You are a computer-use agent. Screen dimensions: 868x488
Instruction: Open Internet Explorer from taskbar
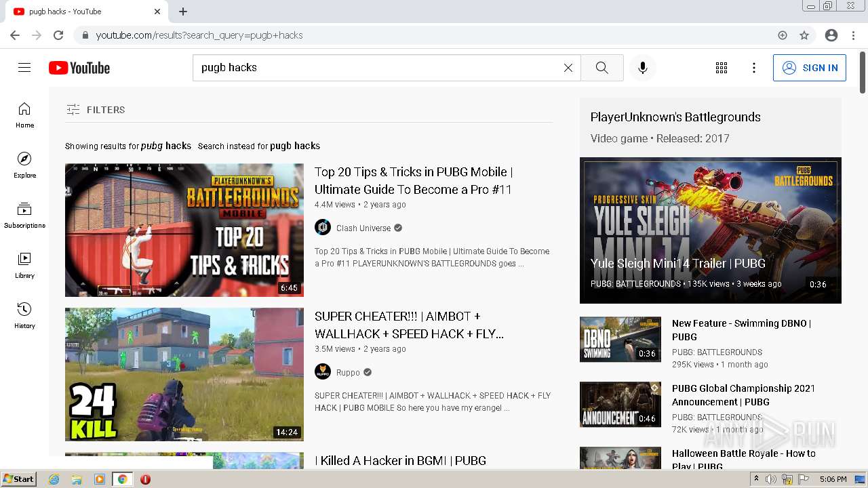pyautogui.click(x=54, y=479)
